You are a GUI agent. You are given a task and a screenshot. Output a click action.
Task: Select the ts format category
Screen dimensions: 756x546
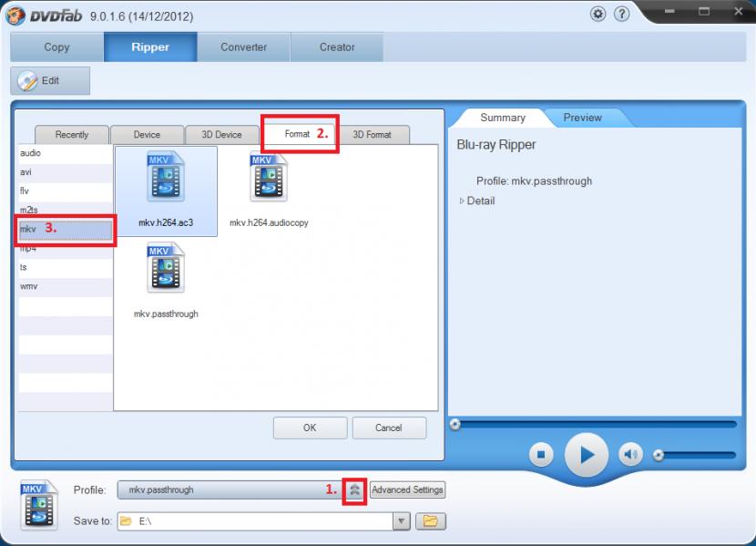click(x=66, y=267)
